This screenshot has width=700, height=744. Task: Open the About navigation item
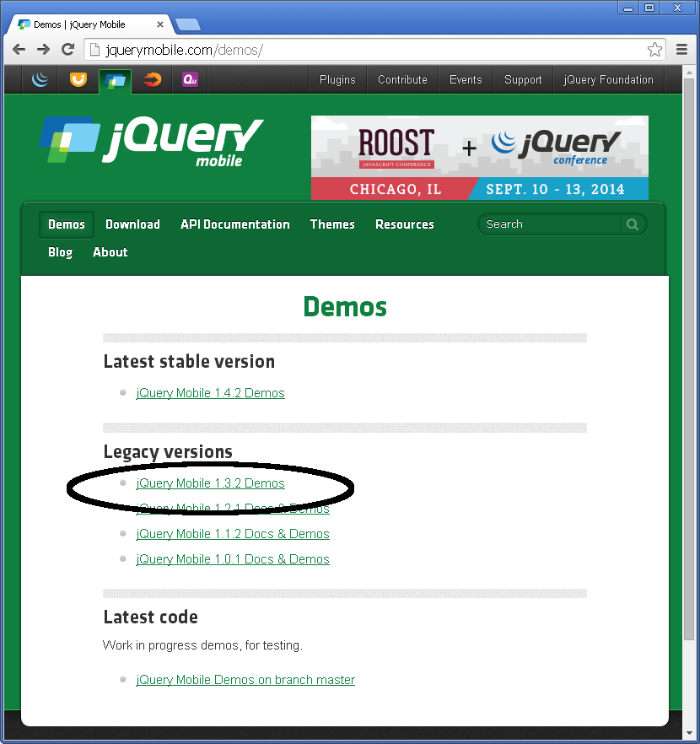click(x=110, y=252)
